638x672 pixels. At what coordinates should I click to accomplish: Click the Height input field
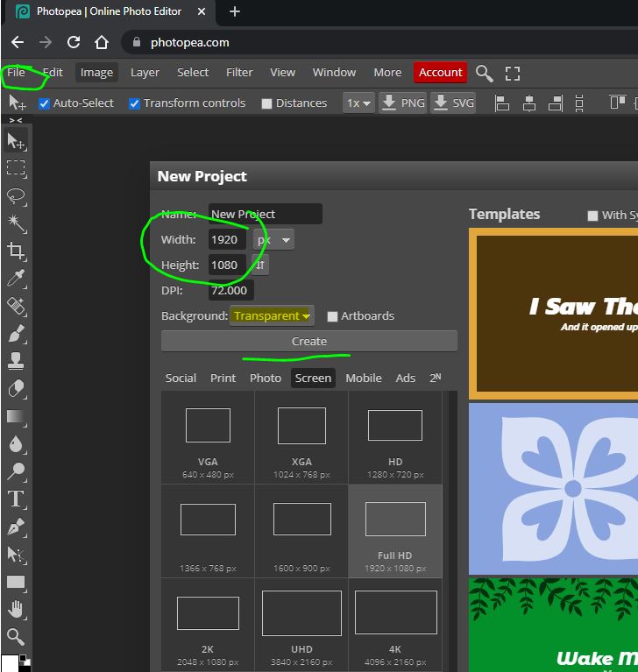(227, 265)
